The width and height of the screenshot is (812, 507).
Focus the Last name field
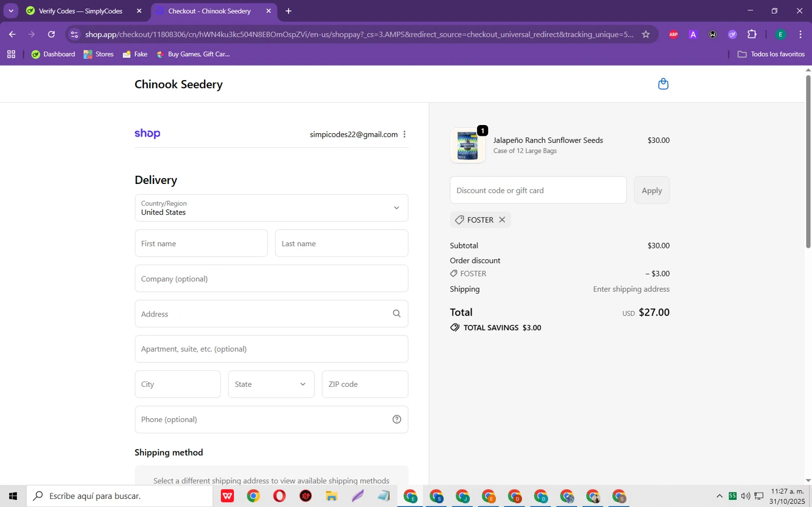tap(342, 243)
